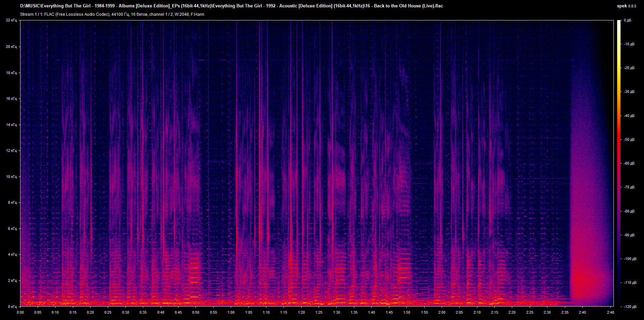Click the 22 кГц frequency axis label
This screenshot has height=320, width=644.
coord(11,20)
